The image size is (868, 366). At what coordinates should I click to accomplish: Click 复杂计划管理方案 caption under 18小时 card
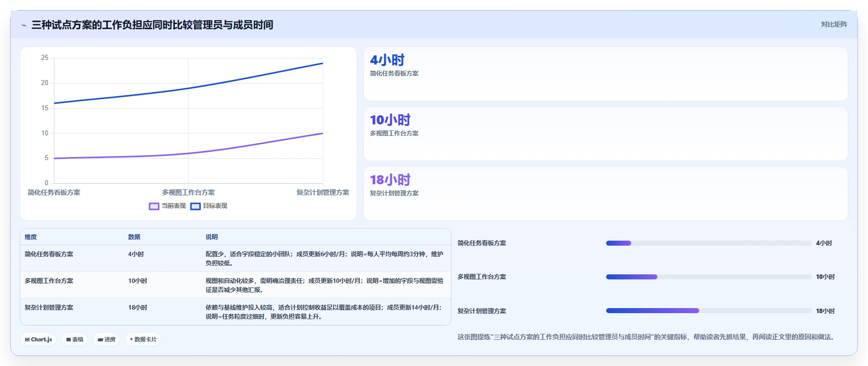(x=394, y=193)
